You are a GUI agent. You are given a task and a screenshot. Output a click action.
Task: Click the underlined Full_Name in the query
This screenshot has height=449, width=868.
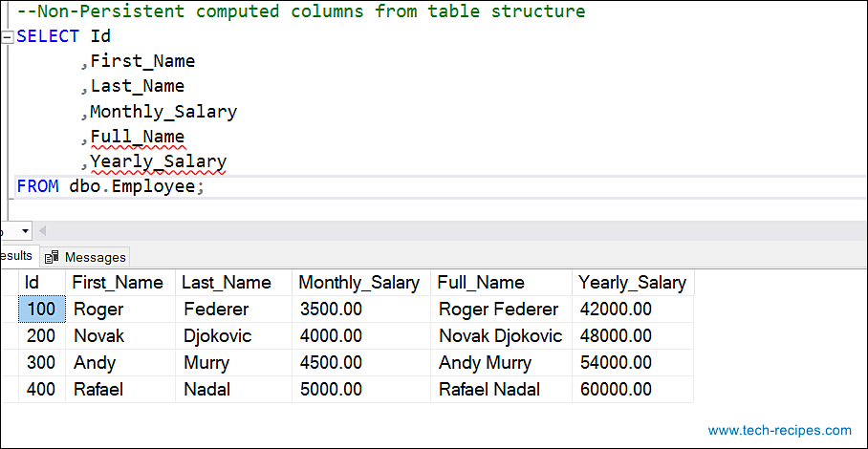pos(138,137)
